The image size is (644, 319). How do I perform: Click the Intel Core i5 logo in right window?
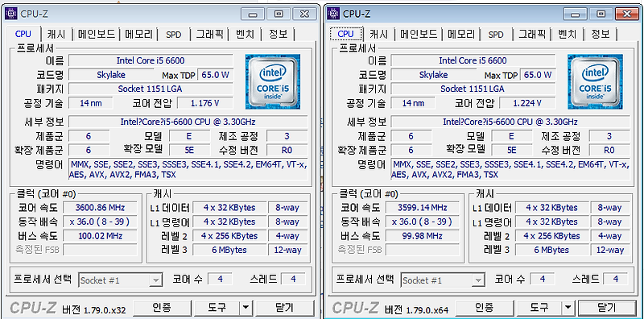[595, 82]
